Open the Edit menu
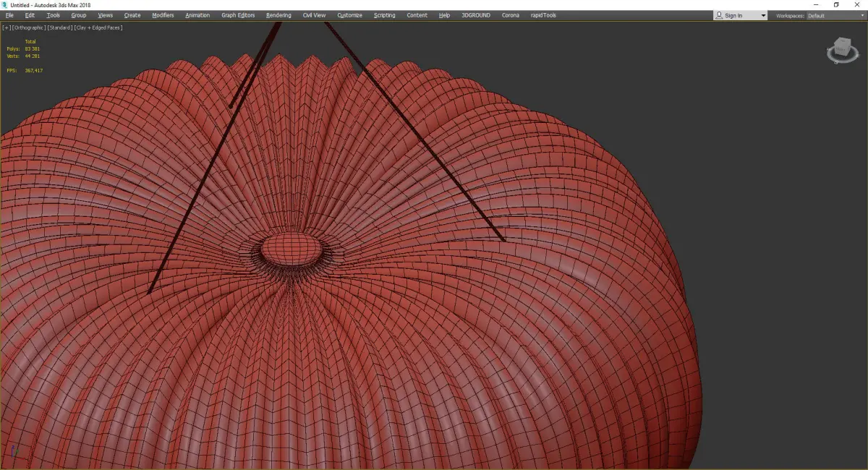868x470 pixels. pyautogui.click(x=30, y=15)
